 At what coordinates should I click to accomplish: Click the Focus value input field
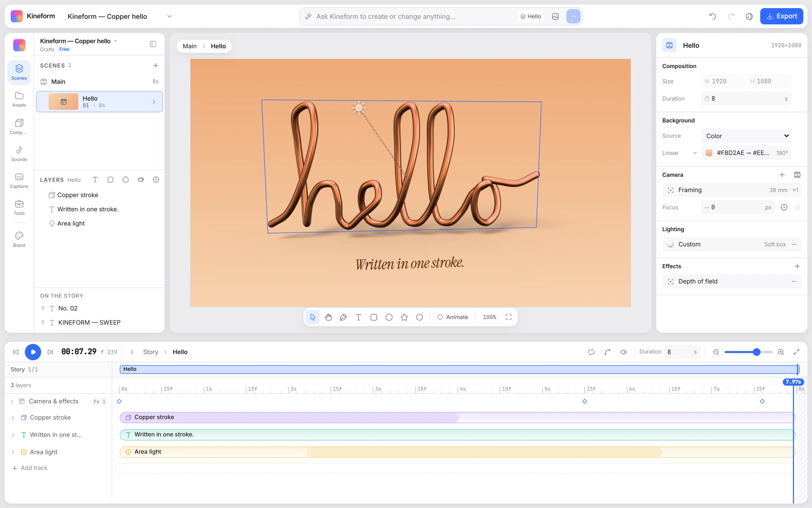(x=738, y=207)
